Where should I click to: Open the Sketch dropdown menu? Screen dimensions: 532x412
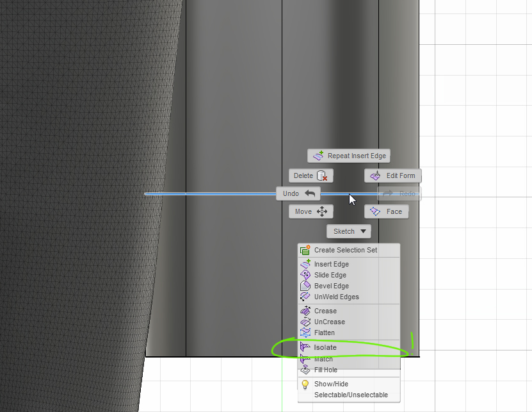click(x=348, y=231)
